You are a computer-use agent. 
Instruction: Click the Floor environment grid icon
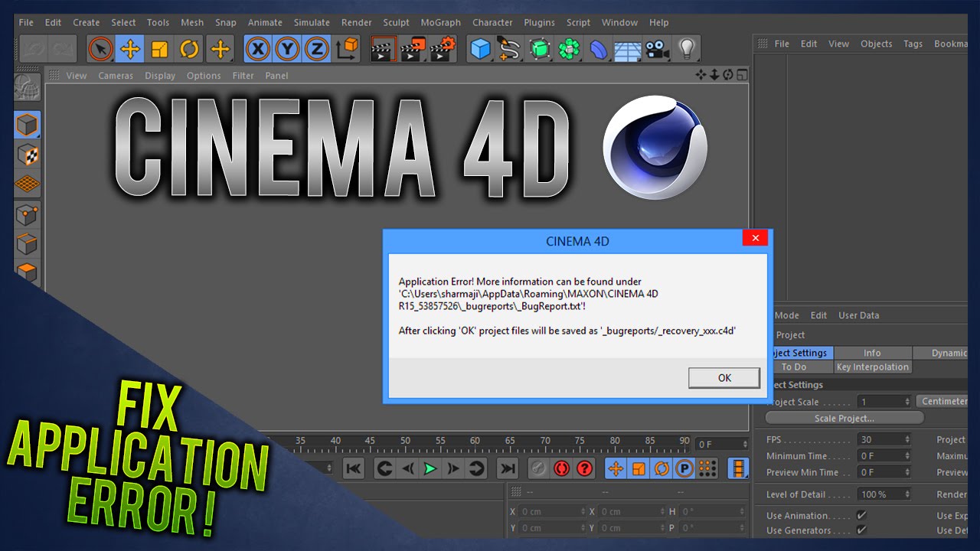[628, 50]
